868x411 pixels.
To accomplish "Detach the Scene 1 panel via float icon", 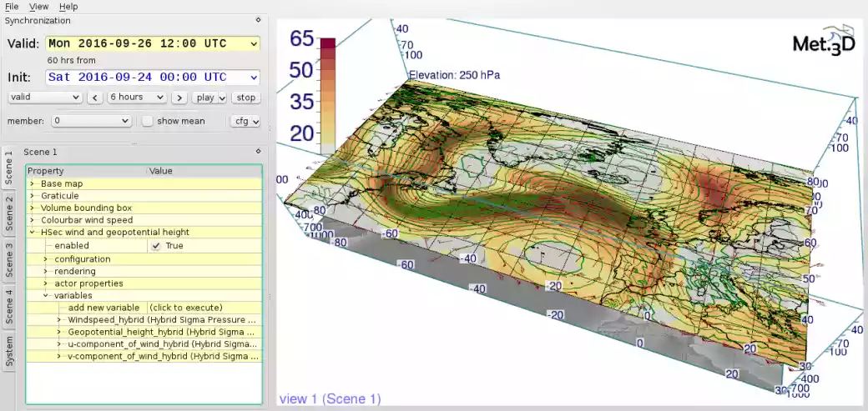I will (x=258, y=151).
